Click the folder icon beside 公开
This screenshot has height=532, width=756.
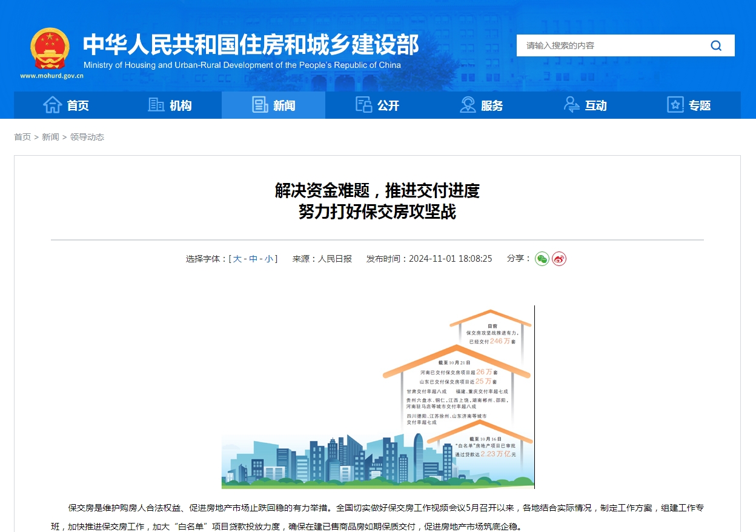(363, 104)
